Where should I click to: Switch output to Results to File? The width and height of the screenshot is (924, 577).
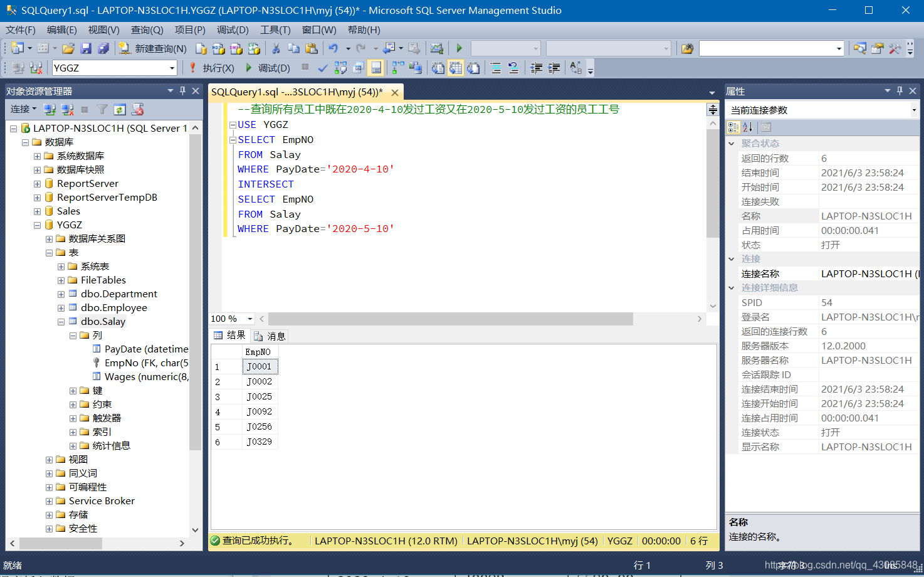(473, 68)
